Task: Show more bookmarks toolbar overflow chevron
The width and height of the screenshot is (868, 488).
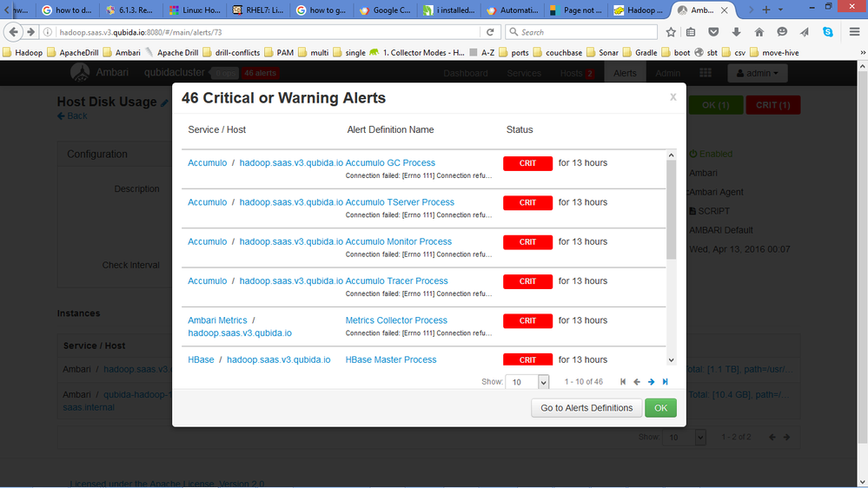Action: pos(863,53)
